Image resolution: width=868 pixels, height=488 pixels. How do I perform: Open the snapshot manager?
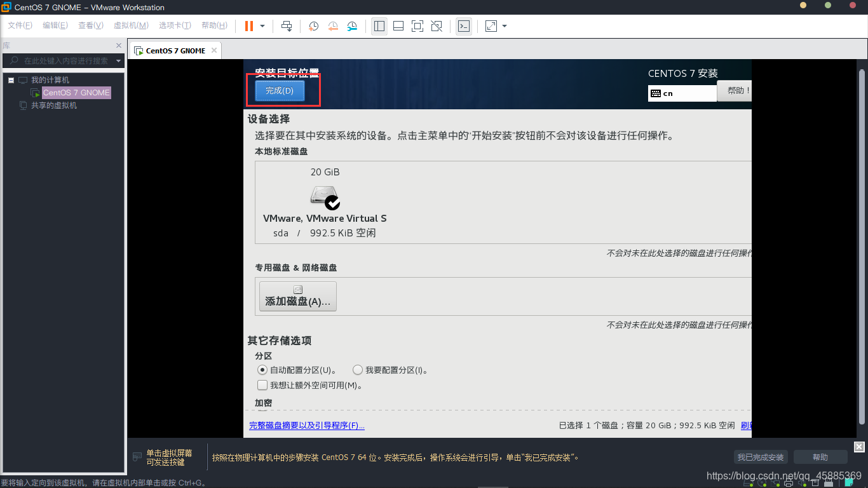pyautogui.click(x=352, y=26)
